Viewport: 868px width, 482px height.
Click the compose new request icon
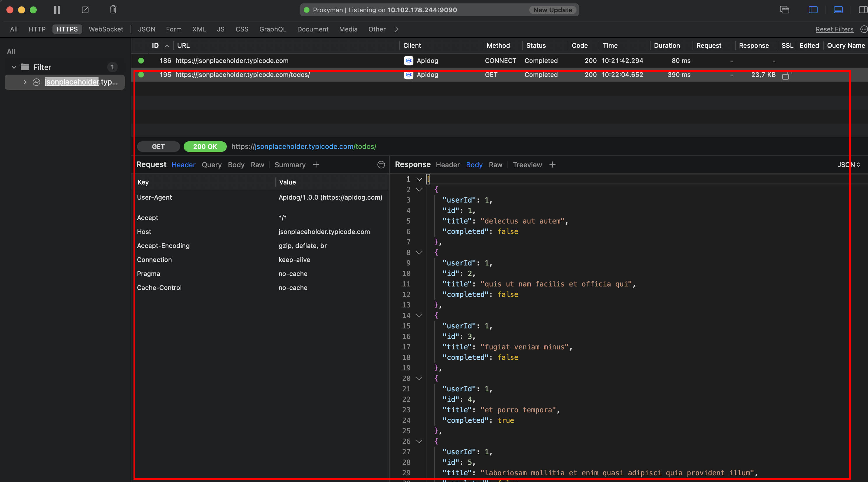click(x=85, y=10)
